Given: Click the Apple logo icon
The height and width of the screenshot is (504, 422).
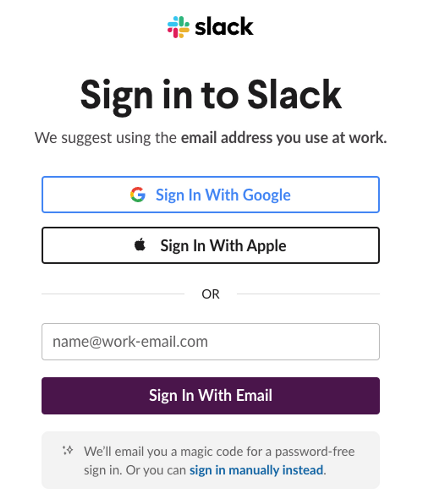Looking at the screenshot, I should click(140, 245).
